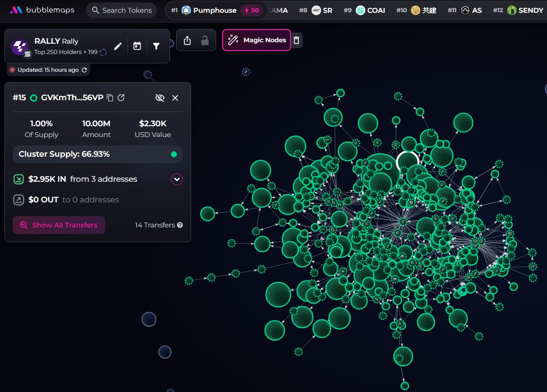Go to the bubblemaps home logo
This screenshot has width=547, height=392.
click(x=41, y=10)
